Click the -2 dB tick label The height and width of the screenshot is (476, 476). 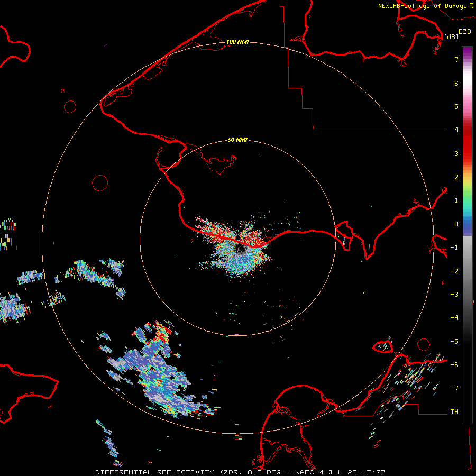[454, 271]
